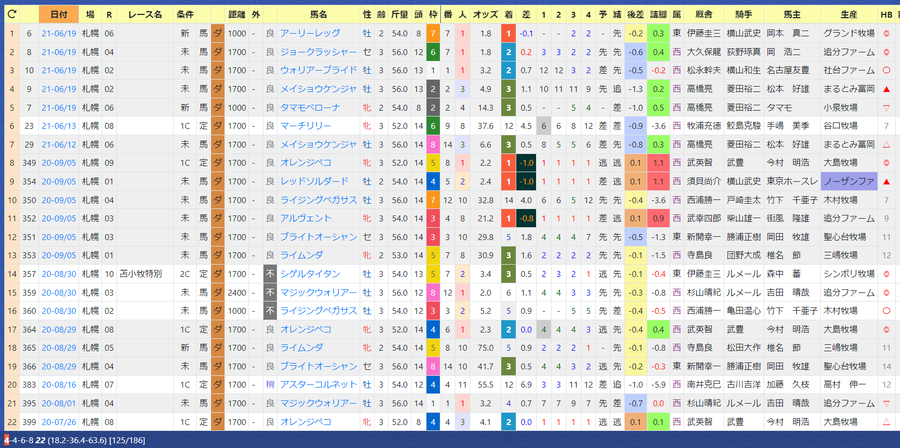Screen dimensions: 900x448
Task: Click the ▲ mark for レッドソルダード
Action: pos(887,181)
